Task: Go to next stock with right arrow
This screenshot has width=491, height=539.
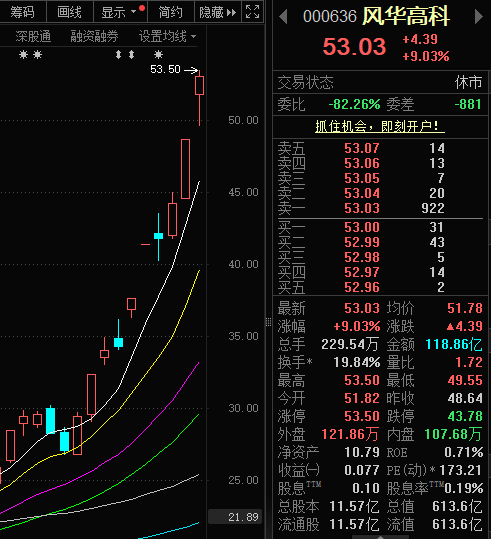Action: (x=478, y=16)
